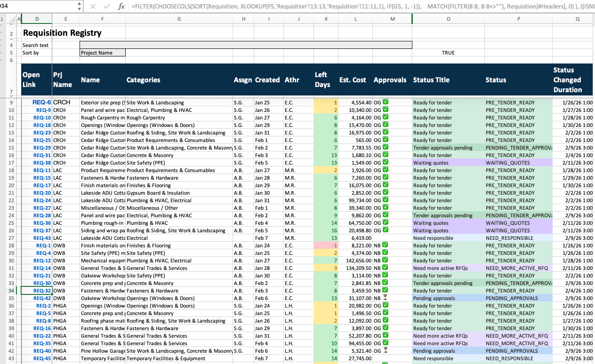Click the fx Insert Function icon

[121, 7]
